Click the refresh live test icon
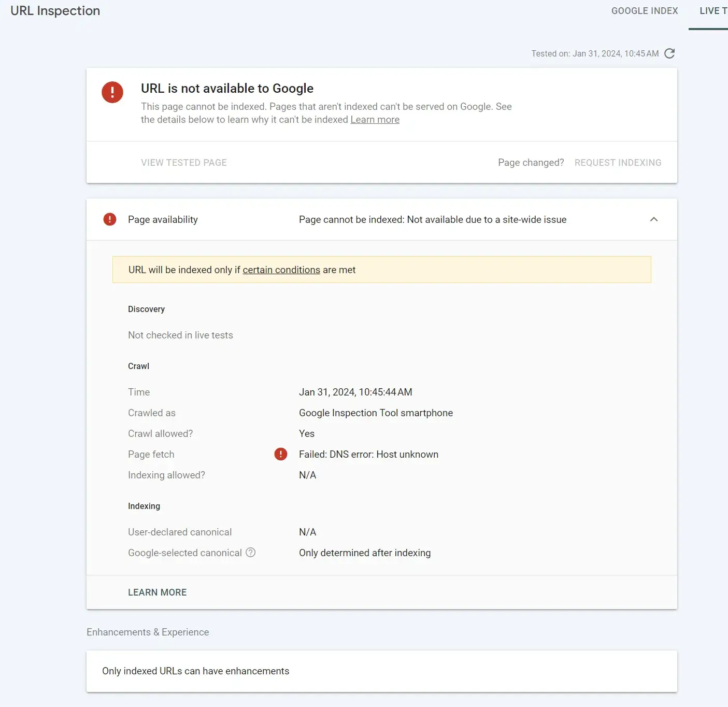The width and height of the screenshot is (728, 707). tap(669, 53)
